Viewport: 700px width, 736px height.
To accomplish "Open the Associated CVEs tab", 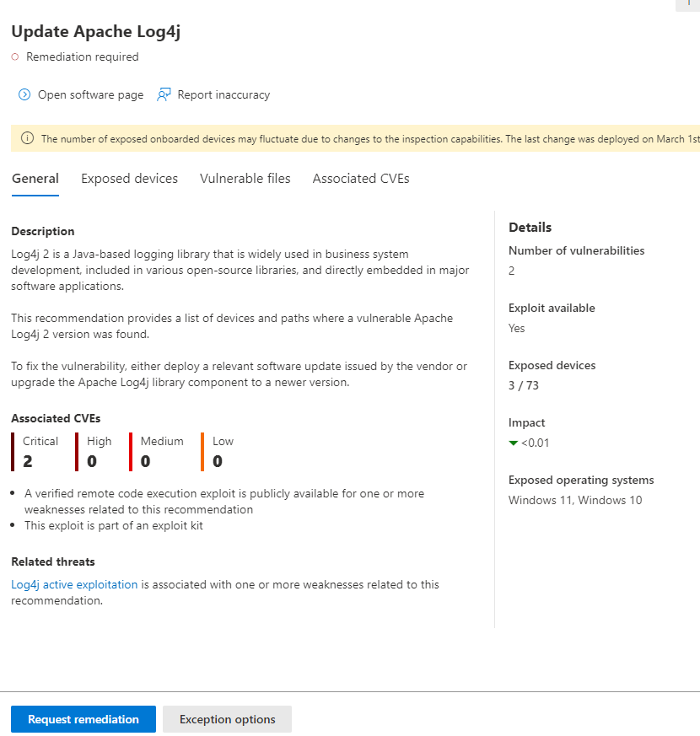I will pos(360,178).
